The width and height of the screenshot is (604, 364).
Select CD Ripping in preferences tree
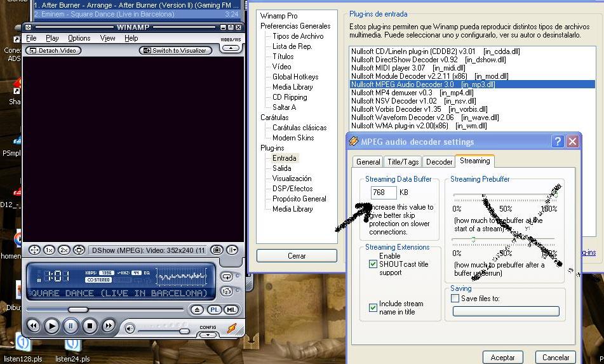click(290, 97)
